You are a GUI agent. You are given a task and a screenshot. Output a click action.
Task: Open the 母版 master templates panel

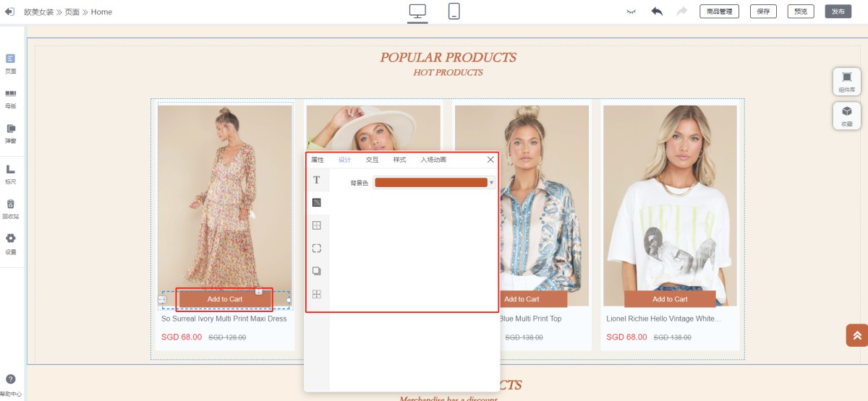[11, 98]
